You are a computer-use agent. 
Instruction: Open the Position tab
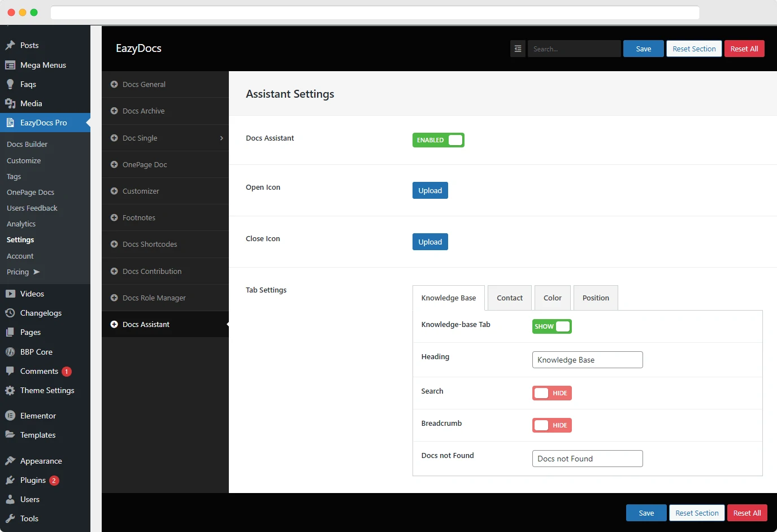tap(596, 298)
